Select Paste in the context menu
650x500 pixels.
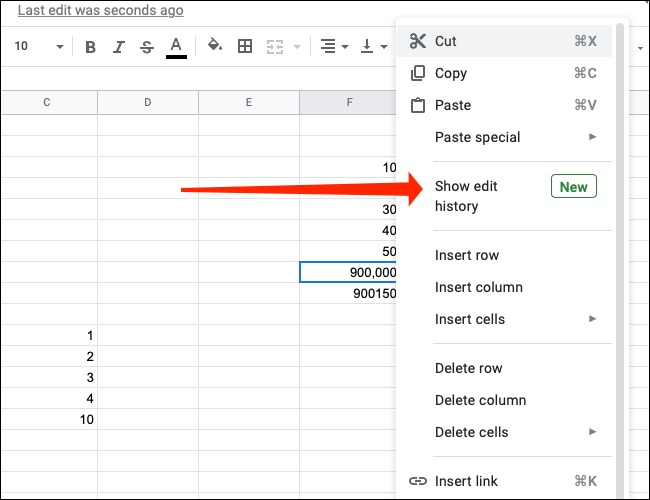click(x=453, y=105)
